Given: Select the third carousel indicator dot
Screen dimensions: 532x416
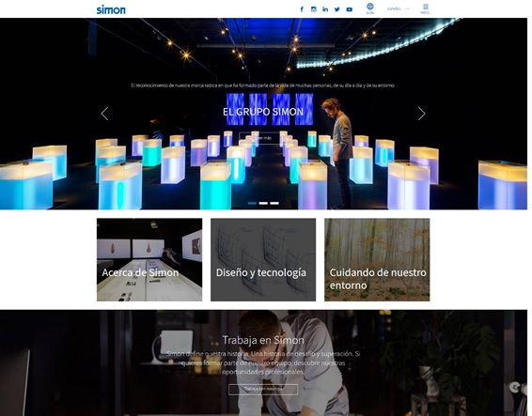Looking at the screenshot, I should click(x=274, y=203).
